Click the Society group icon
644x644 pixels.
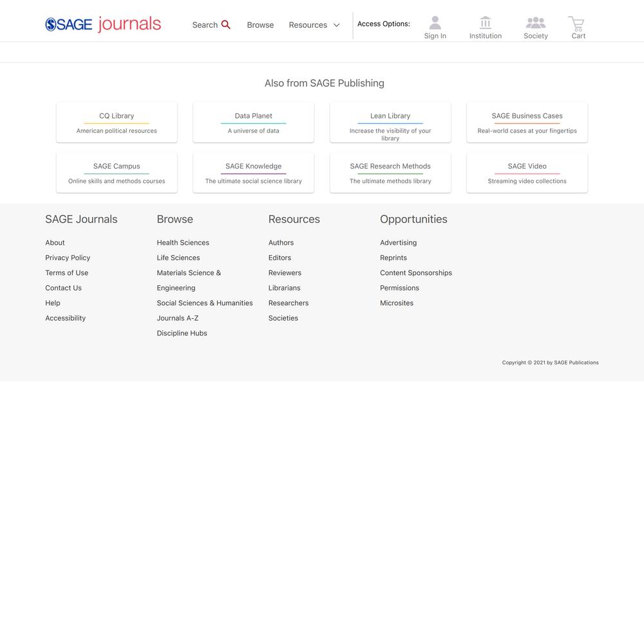coord(536,23)
